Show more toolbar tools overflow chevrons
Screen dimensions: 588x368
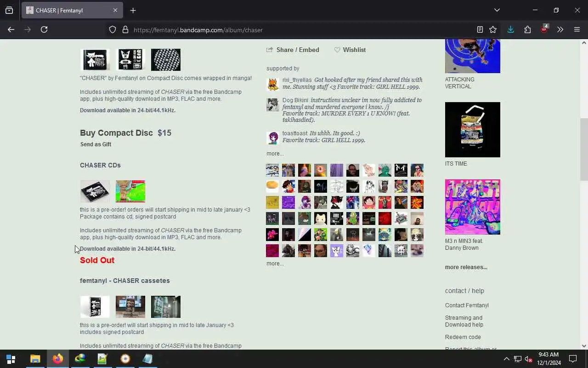pyautogui.click(x=560, y=29)
